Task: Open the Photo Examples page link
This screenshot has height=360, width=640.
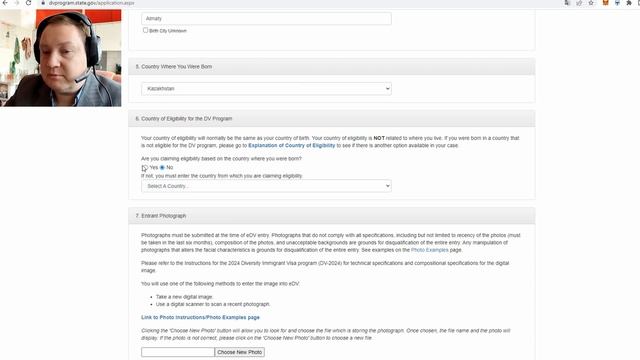Action: click(x=429, y=250)
